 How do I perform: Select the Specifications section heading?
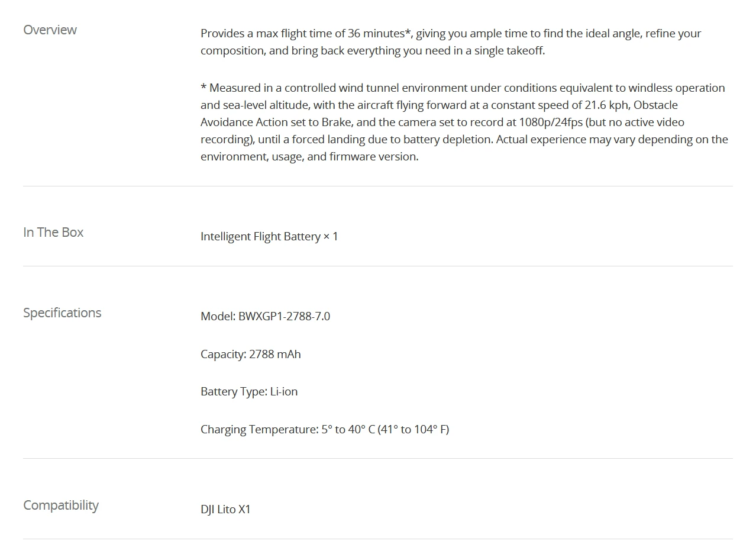62,313
